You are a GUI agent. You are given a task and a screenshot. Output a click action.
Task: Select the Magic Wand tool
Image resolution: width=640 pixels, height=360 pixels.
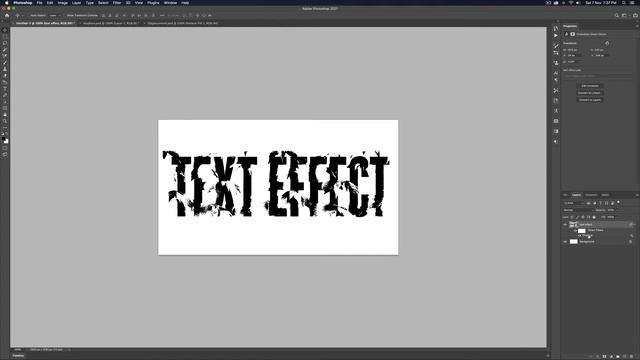coord(5,49)
